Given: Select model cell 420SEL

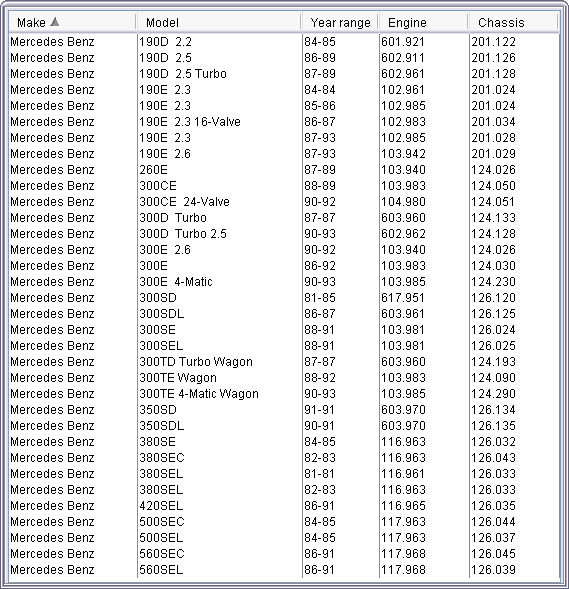Looking at the screenshot, I should point(161,506).
